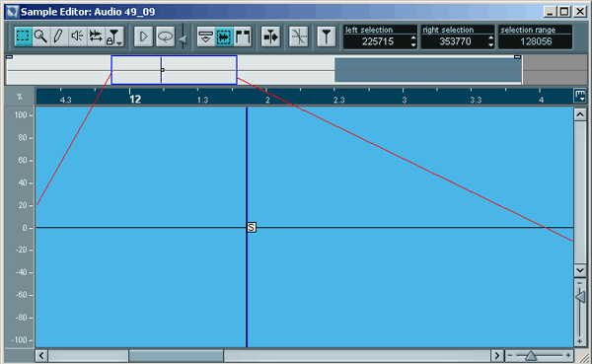Start audition with the play button

(x=143, y=36)
